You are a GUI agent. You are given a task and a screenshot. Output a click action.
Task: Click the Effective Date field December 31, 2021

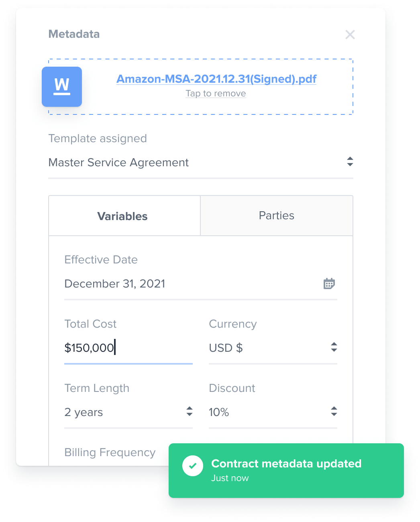point(201,284)
